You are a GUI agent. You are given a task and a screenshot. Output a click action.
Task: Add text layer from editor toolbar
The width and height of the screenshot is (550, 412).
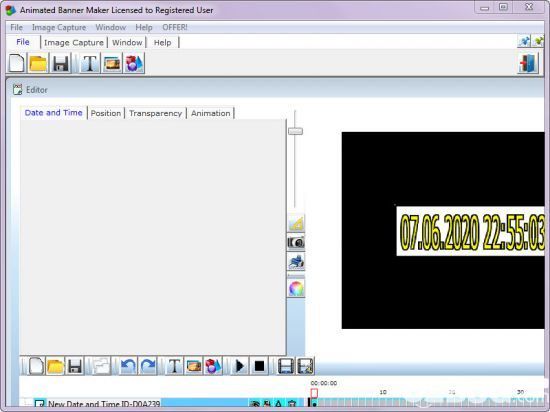pos(174,366)
